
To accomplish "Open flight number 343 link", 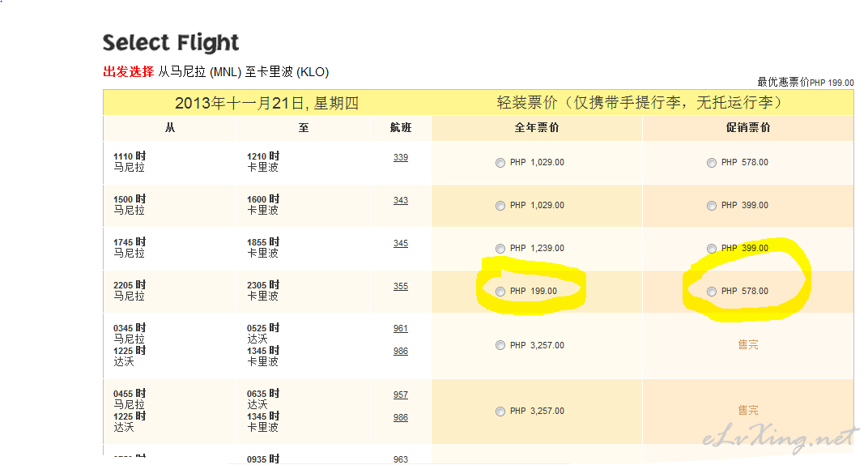I will (x=401, y=200).
